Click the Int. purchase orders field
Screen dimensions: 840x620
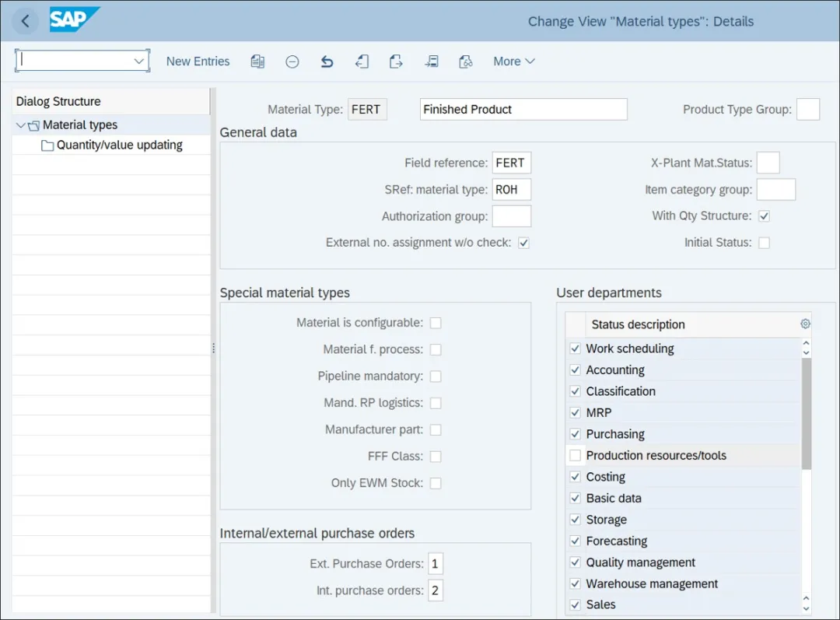(436, 590)
